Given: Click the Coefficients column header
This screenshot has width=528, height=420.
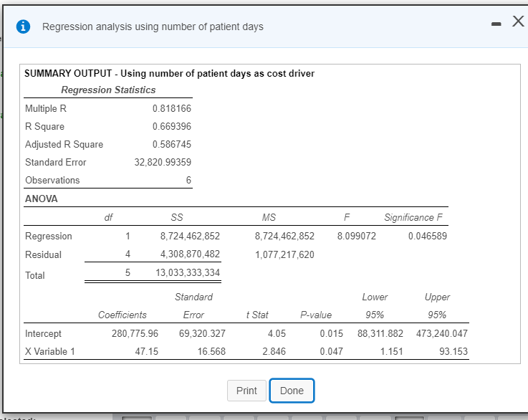Looking at the screenshot, I should point(123,315).
